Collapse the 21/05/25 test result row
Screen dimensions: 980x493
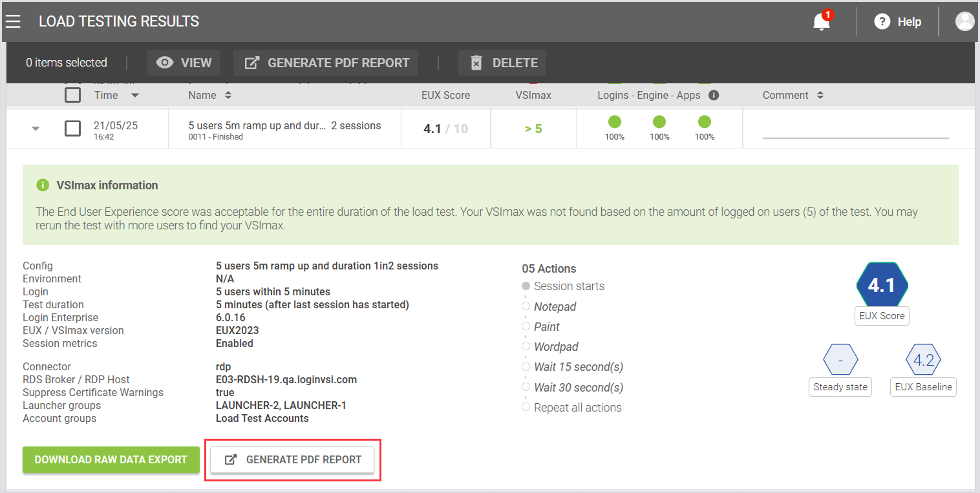36,129
